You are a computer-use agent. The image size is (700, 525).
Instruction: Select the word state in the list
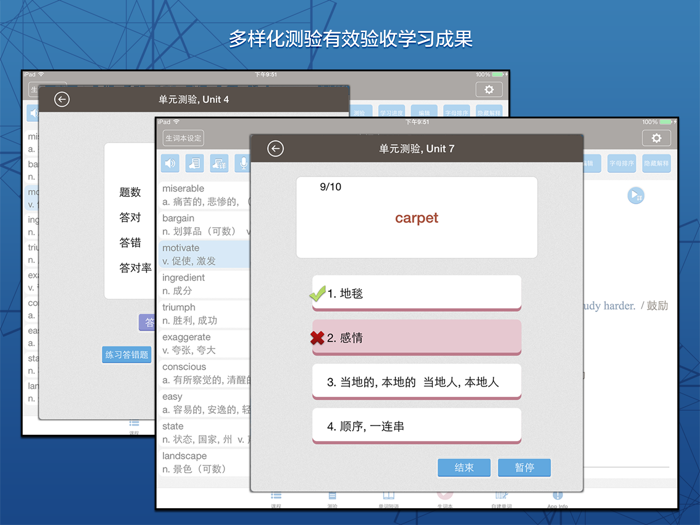[x=204, y=433]
